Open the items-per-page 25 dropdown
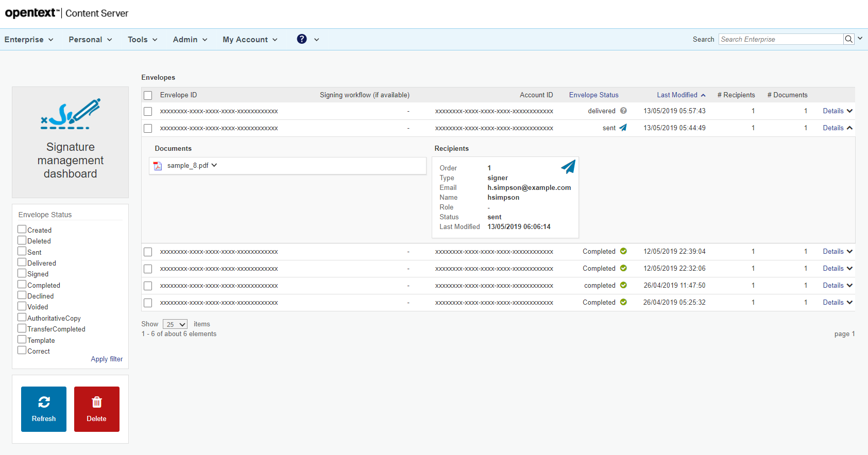Viewport: 868px width, 455px height. (175, 324)
